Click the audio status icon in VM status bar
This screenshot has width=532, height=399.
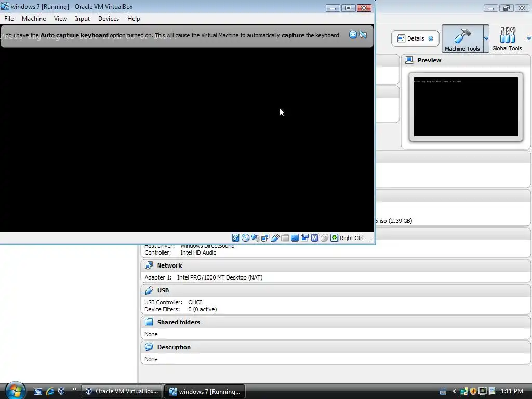[255, 238]
